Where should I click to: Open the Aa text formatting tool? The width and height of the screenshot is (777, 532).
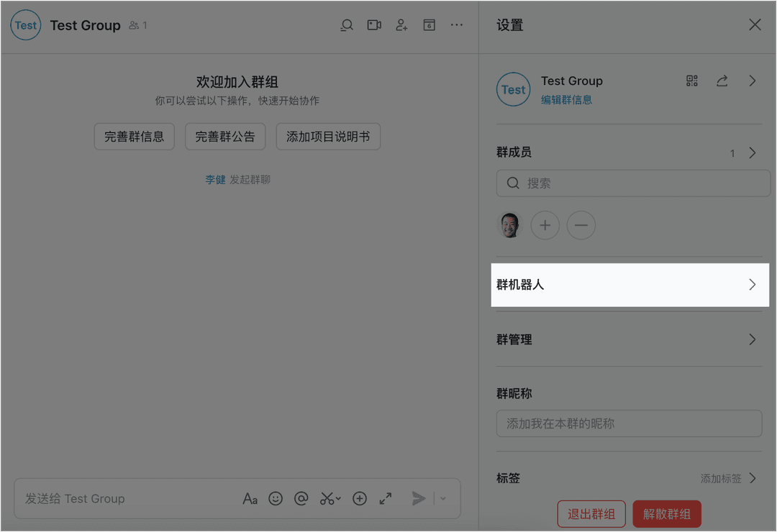[250, 499]
